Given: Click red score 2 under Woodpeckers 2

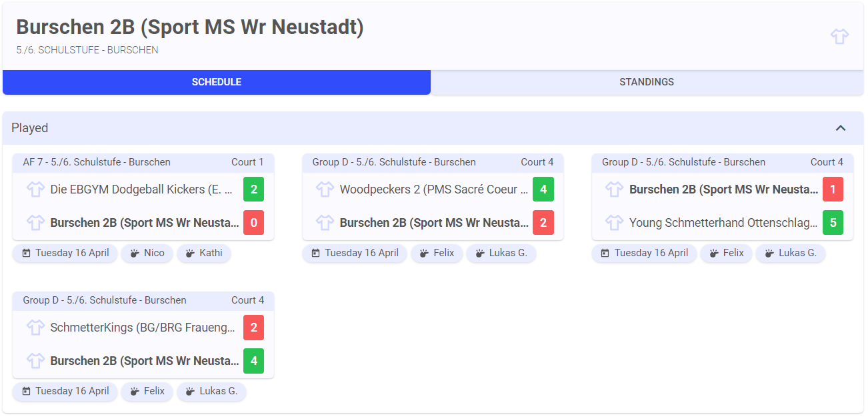Looking at the screenshot, I should (x=543, y=223).
